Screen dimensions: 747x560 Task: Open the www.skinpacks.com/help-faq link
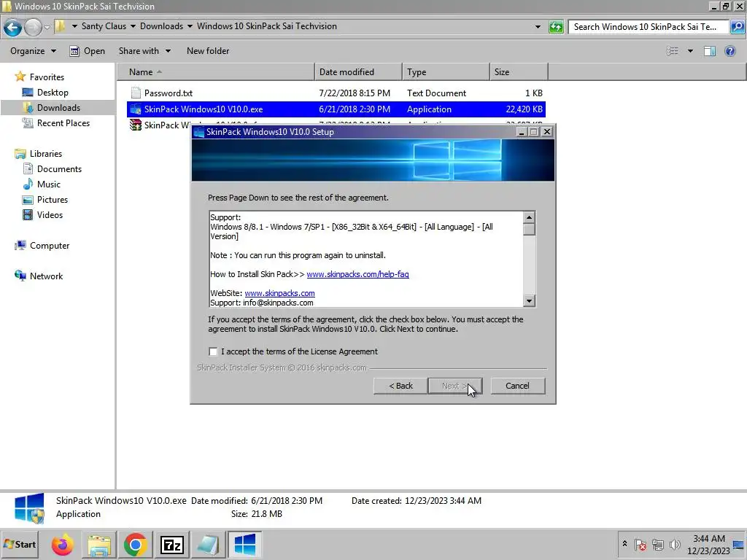tap(357, 274)
